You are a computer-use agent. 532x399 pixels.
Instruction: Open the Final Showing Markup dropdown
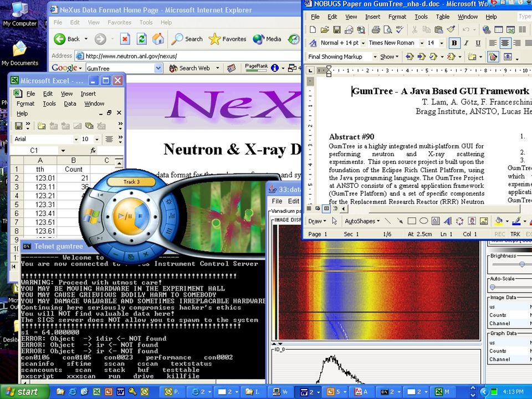point(375,57)
